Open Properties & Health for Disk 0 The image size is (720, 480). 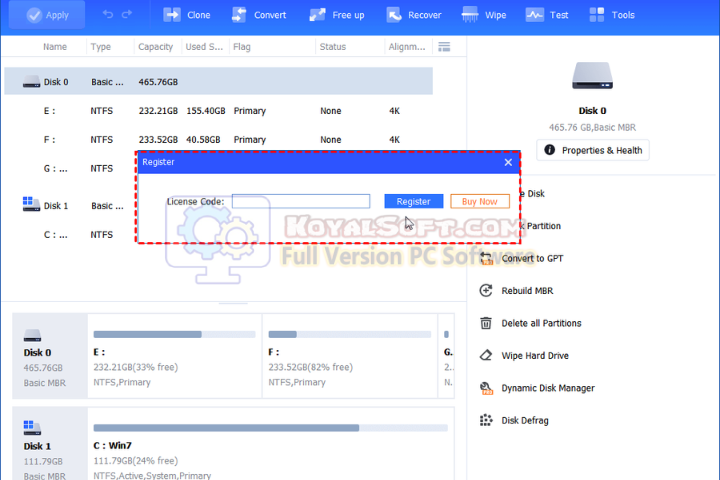tap(593, 150)
